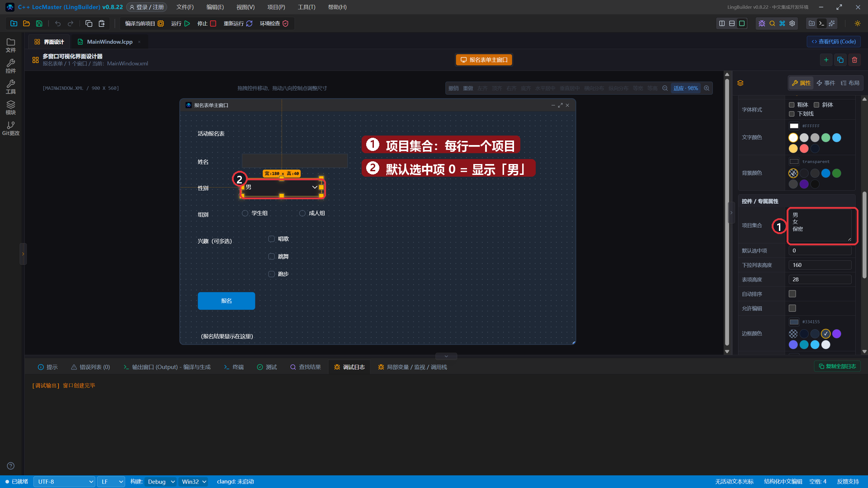Screen dimensions: 868x488
Task: Click the new project folder-plus icon
Action: [14, 23]
